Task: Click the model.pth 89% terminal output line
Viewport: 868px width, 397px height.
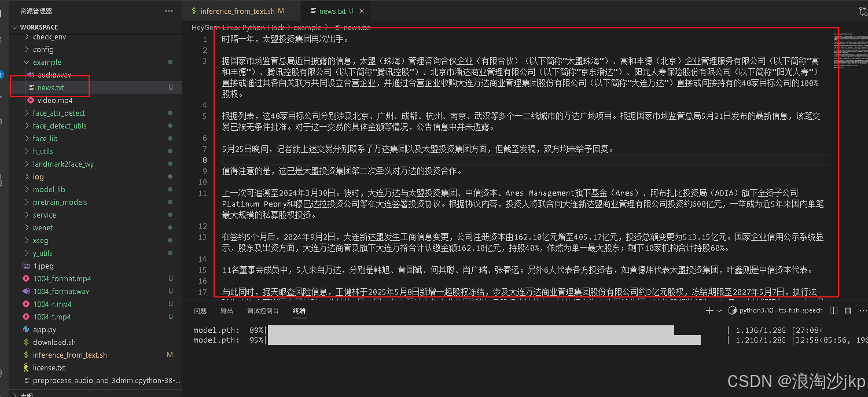Action: (x=508, y=330)
